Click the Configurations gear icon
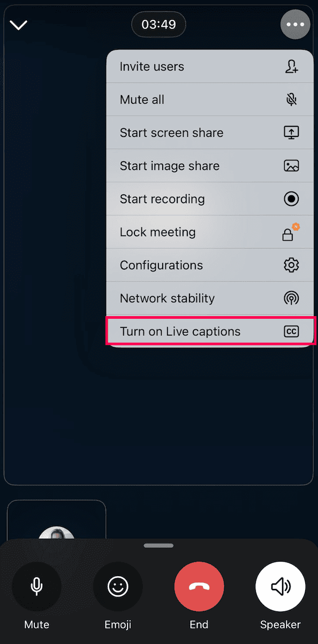 [291, 265]
